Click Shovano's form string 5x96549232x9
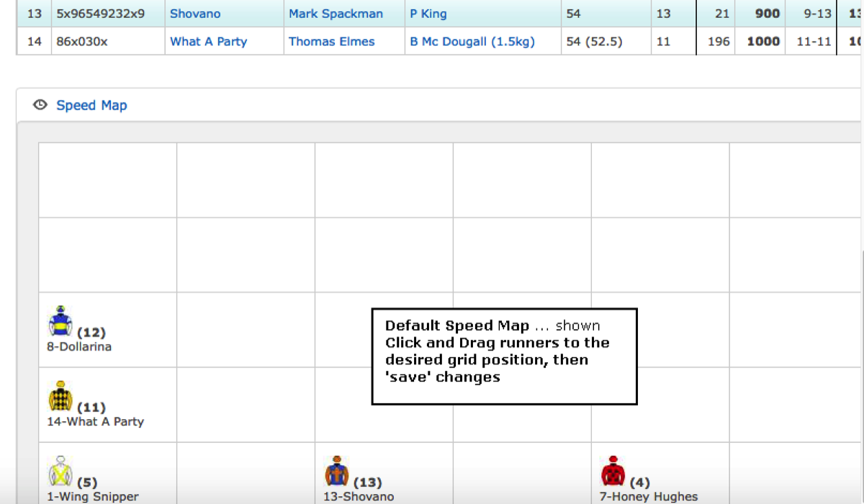Viewport: 864px width, 504px height. [101, 14]
